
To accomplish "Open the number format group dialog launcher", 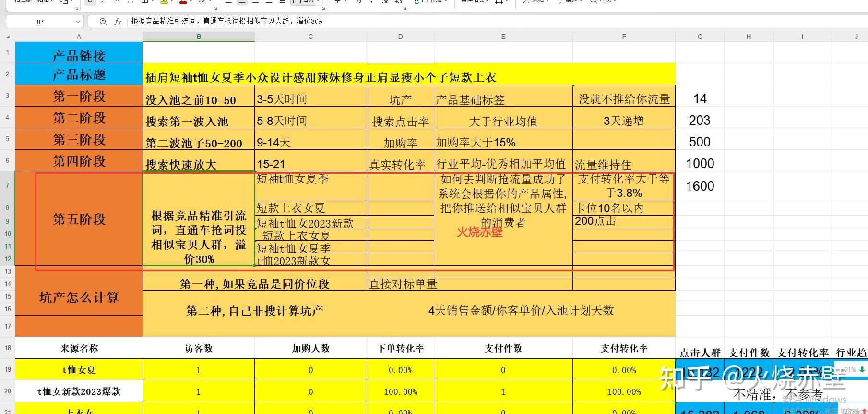I will [404, 7].
